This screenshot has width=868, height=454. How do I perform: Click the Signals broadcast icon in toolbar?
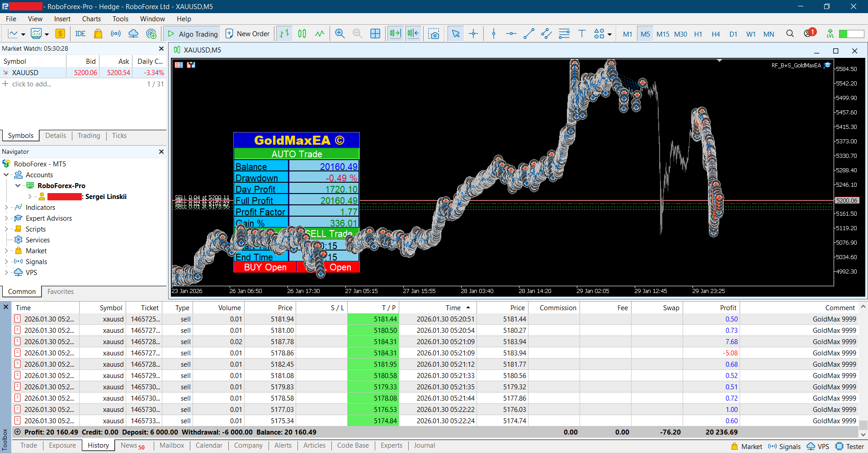click(116, 33)
